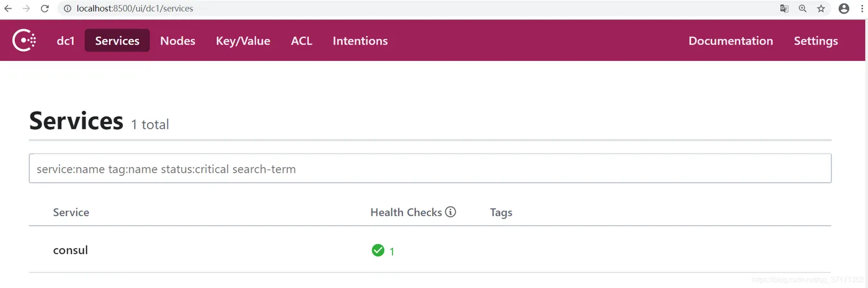Click the site info icon in address bar
The height and width of the screenshot is (288, 868).
(x=67, y=9)
